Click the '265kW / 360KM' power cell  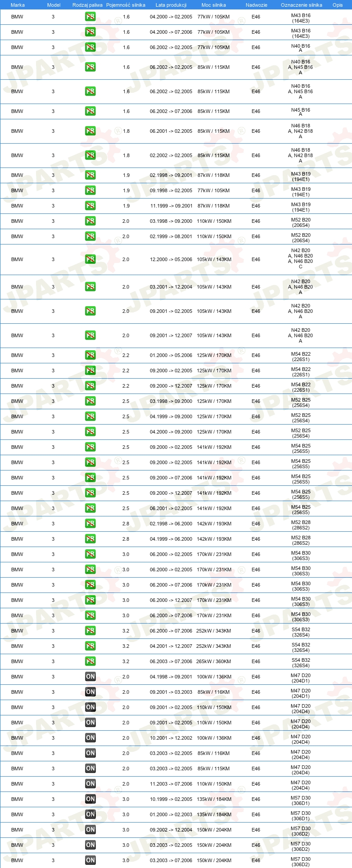tap(214, 662)
